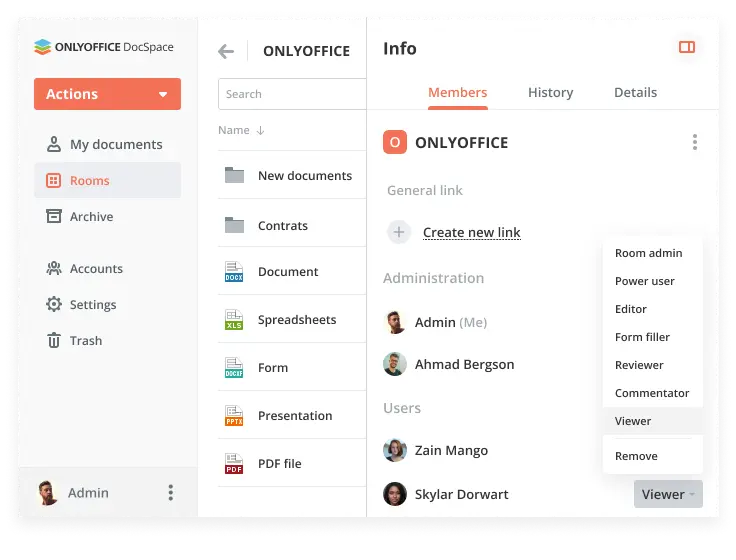Open Settings in sidebar
Viewport: 736px width, 560px height.
pos(107,305)
